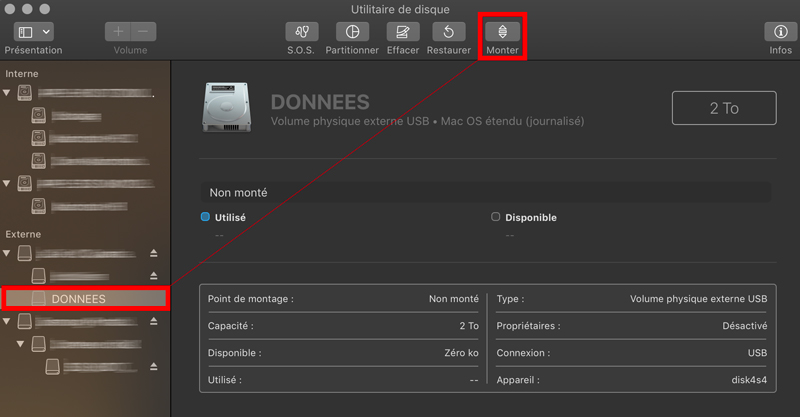Screen dimensions: 800x417
Task: Click the remove volume minus button
Action: tap(143, 32)
